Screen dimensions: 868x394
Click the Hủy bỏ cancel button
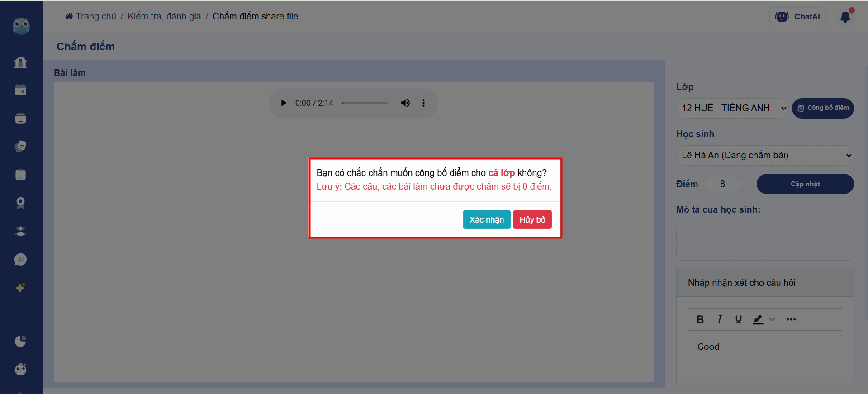[532, 219]
